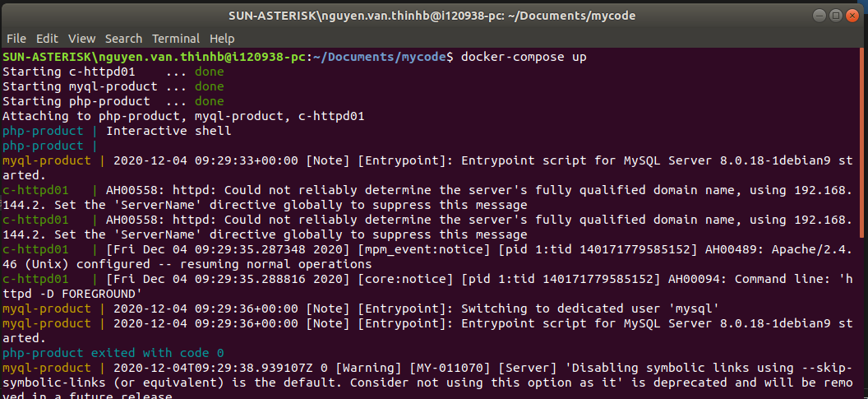868x399 pixels.
Task: Click the window title bar text
Action: click(432, 16)
